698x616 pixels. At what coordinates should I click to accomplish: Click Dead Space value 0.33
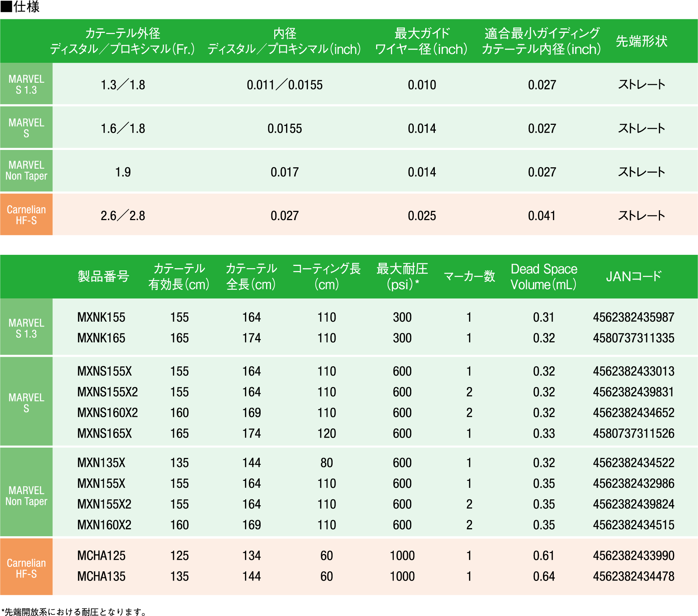tap(544, 433)
